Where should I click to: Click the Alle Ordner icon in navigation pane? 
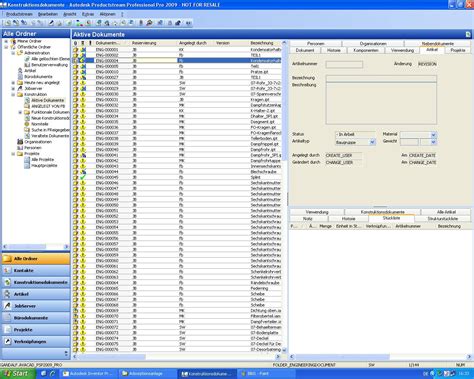coord(8,259)
